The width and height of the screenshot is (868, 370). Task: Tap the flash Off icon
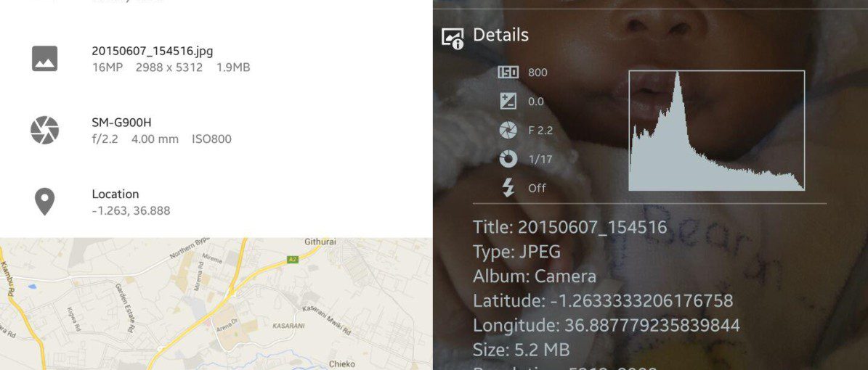coord(508,188)
